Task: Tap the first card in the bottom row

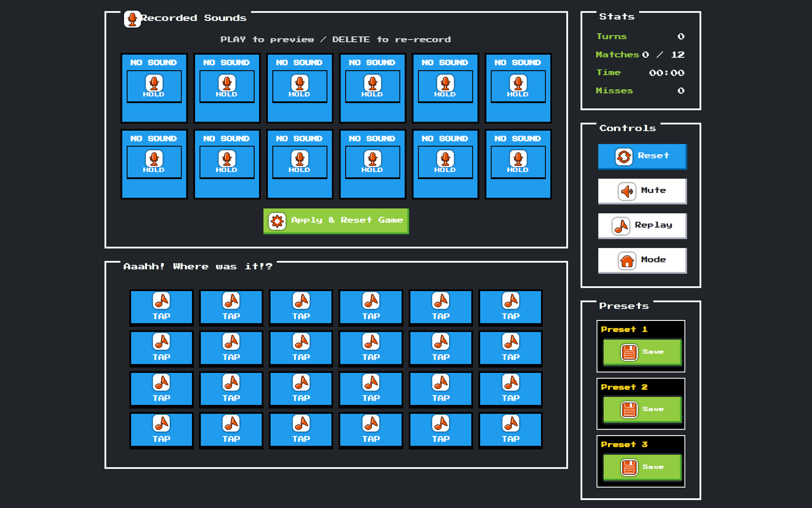Action: point(161,430)
